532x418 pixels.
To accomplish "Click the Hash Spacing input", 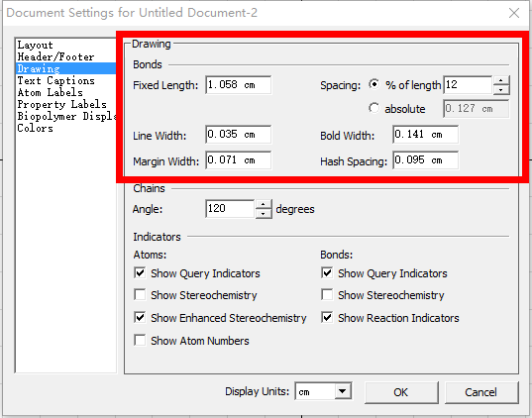I will point(425,160).
